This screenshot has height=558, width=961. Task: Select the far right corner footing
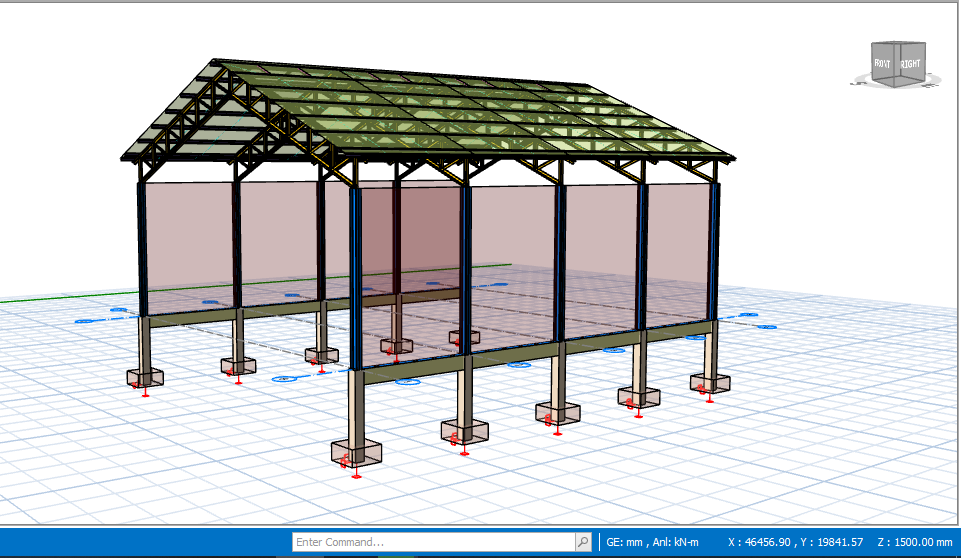(x=711, y=382)
